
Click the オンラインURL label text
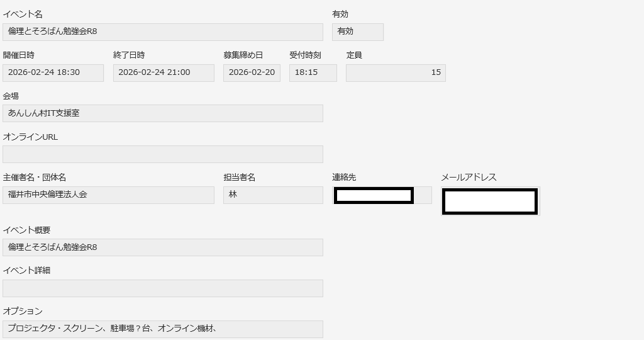[x=30, y=137]
